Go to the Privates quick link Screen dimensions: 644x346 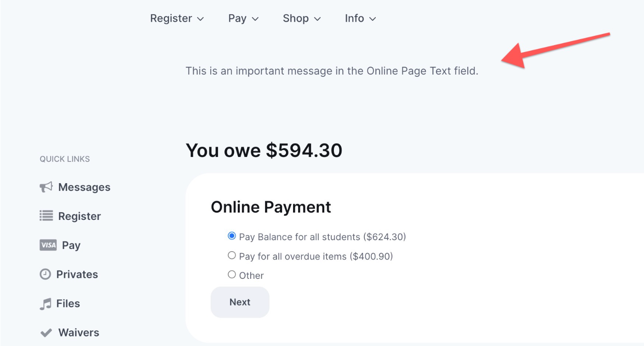[x=77, y=274]
